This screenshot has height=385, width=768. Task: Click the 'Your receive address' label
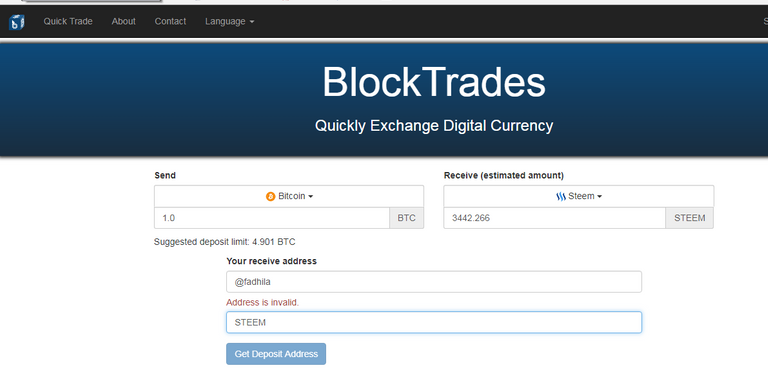271,261
